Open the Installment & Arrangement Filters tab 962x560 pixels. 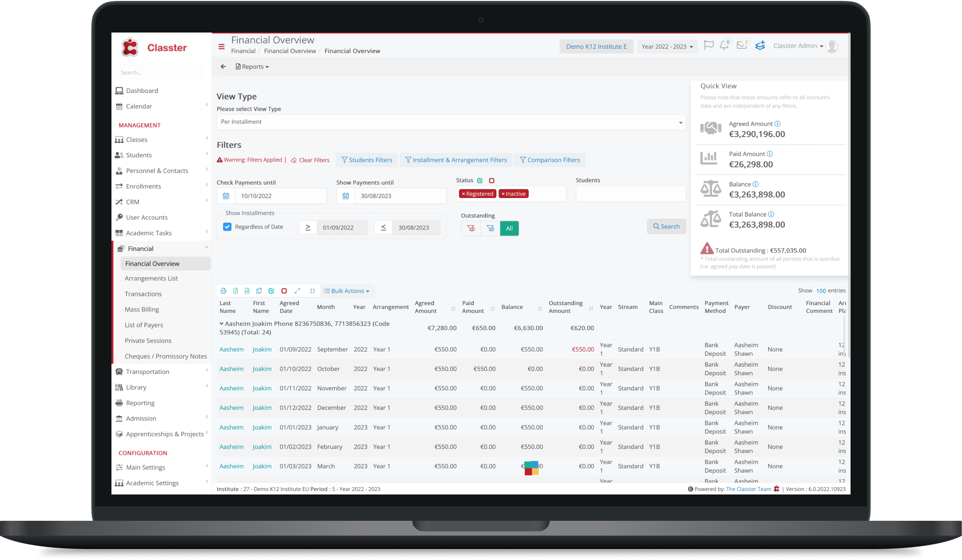coord(456,160)
